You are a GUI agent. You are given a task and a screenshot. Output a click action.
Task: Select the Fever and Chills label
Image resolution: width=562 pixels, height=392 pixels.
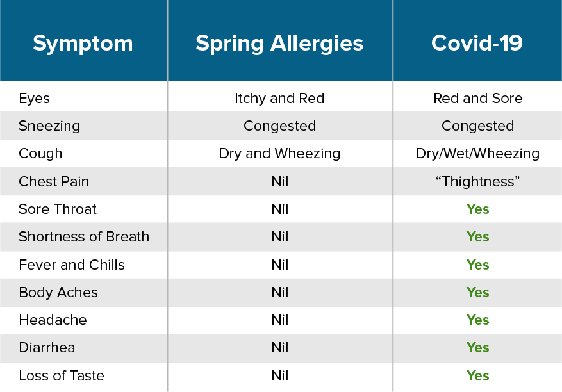(x=72, y=265)
